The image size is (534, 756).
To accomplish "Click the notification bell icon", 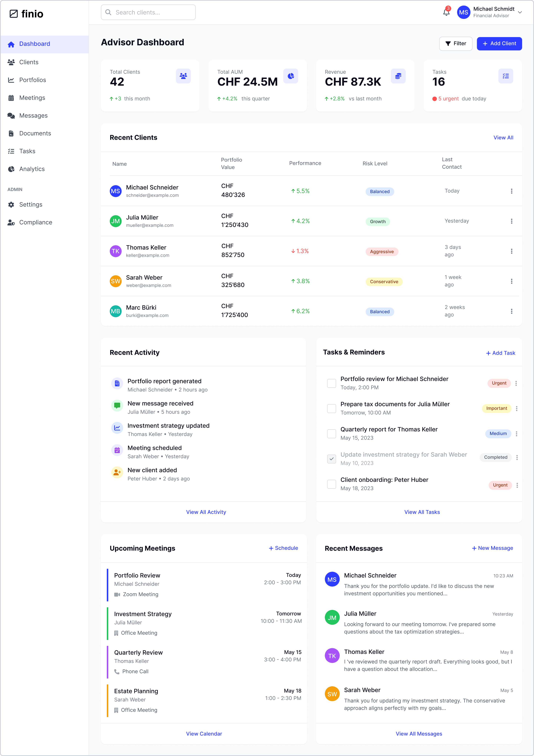I will pyautogui.click(x=446, y=12).
